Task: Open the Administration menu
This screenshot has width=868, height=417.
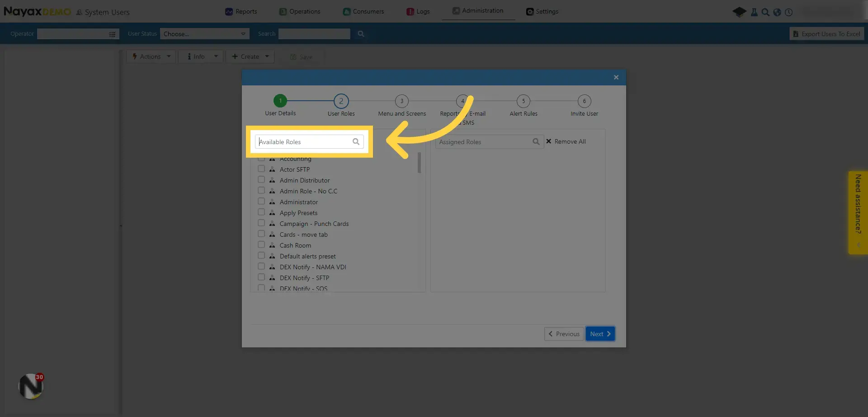Action: coord(478,11)
